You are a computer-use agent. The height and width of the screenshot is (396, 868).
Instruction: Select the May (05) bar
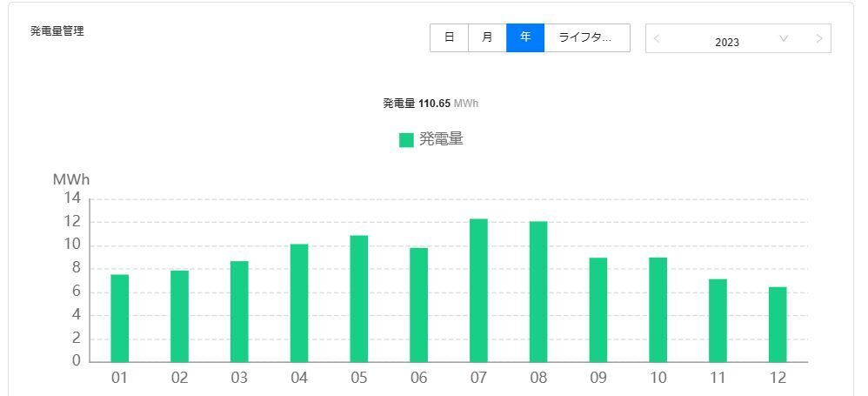pyautogui.click(x=358, y=299)
